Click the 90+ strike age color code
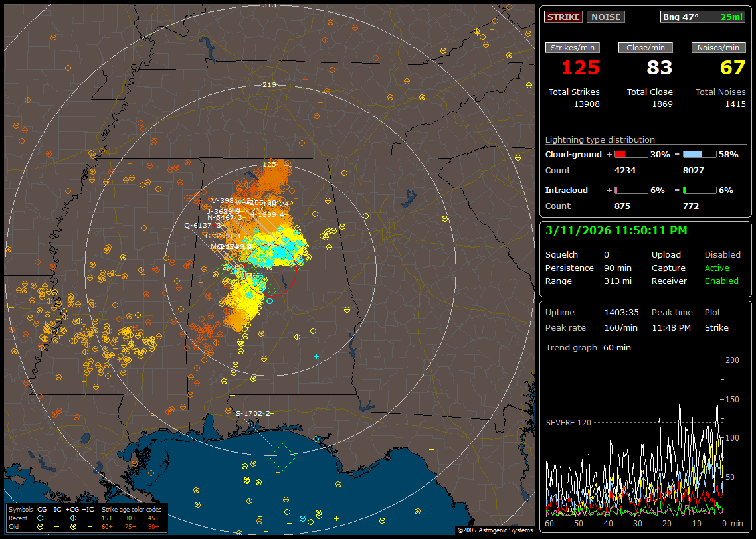This screenshot has width=756, height=539. tap(153, 526)
